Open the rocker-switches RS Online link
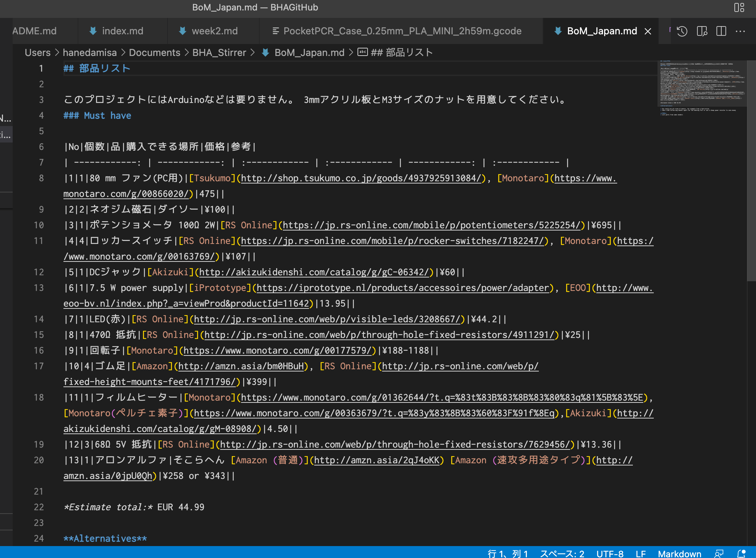This screenshot has height=558, width=756. click(x=392, y=241)
